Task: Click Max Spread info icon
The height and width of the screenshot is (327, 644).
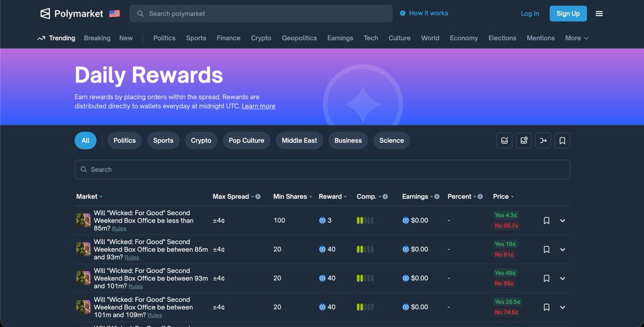Action: (x=258, y=197)
